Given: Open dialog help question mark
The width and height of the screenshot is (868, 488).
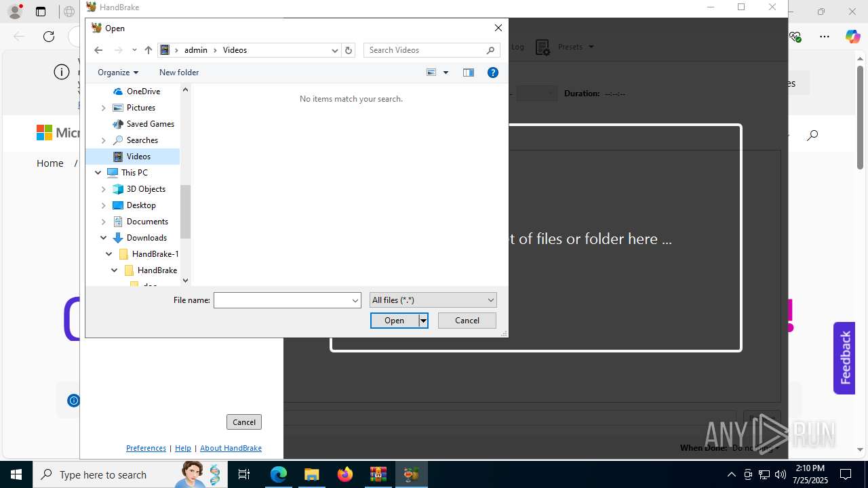Looking at the screenshot, I should tap(493, 73).
